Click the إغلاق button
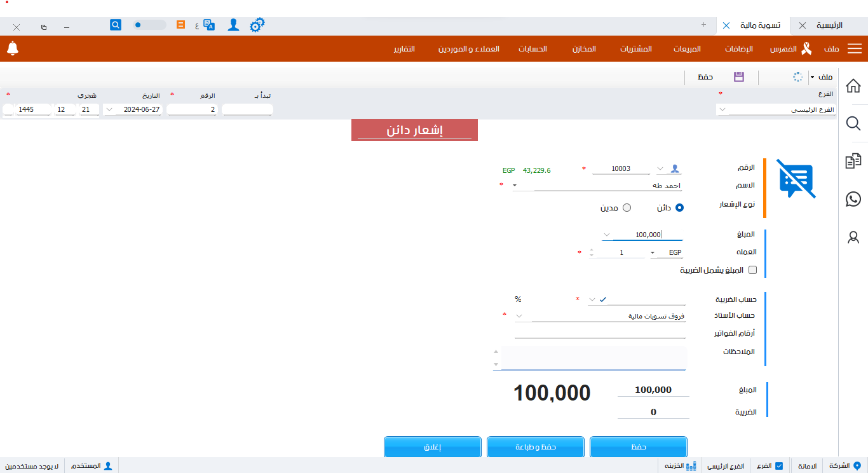The height and width of the screenshot is (473, 868). coord(432,447)
